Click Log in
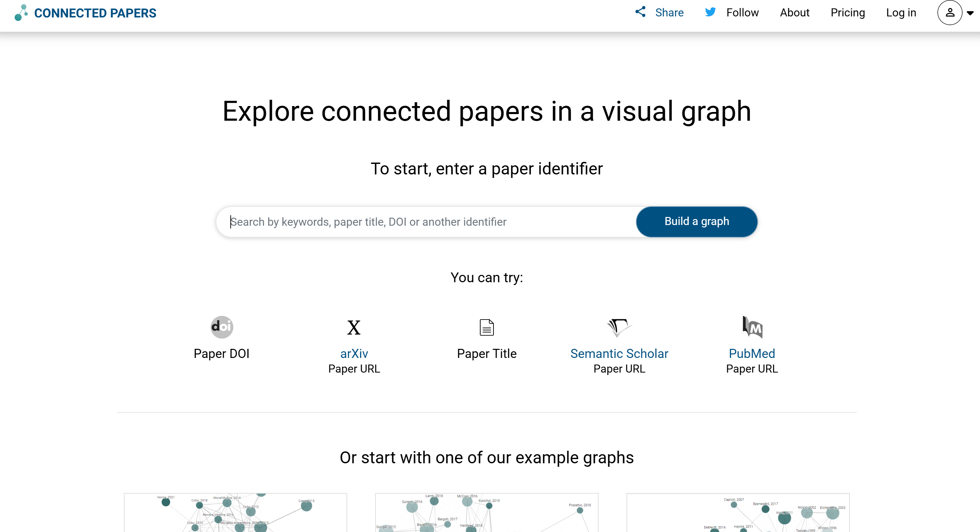The width and height of the screenshot is (980, 532). click(901, 13)
